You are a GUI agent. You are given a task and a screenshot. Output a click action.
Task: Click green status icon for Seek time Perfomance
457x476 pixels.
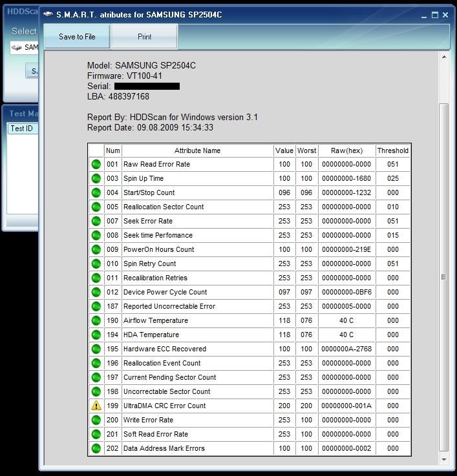point(96,235)
